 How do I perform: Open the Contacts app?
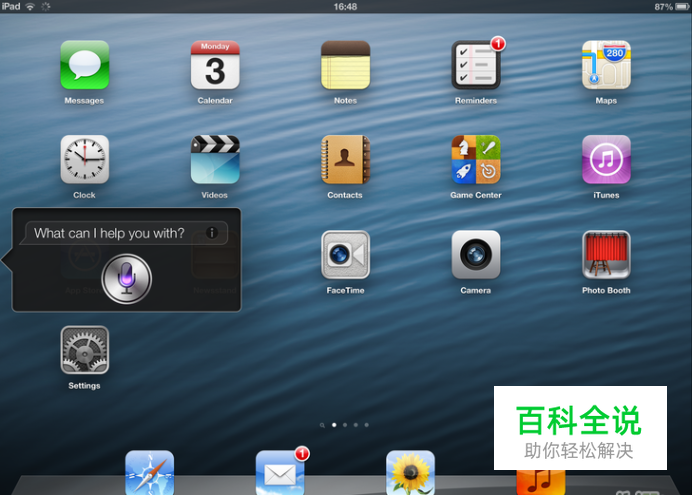pos(346,160)
